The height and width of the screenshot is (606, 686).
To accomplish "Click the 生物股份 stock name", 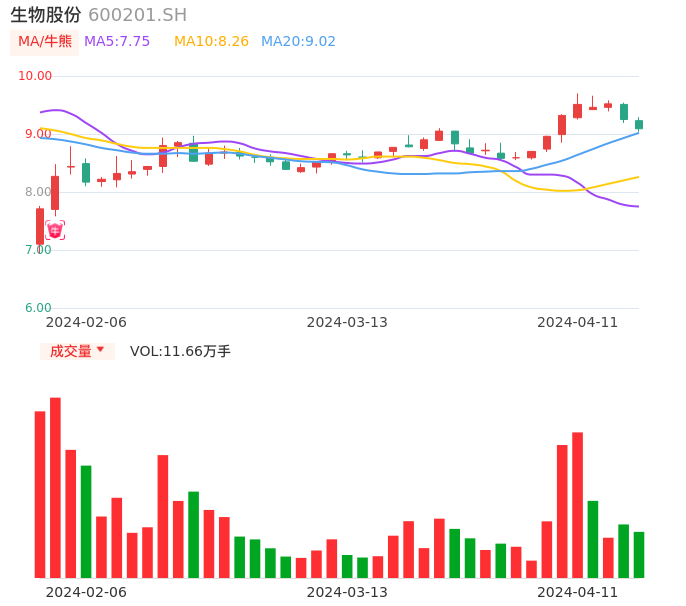I will point(46,15).
